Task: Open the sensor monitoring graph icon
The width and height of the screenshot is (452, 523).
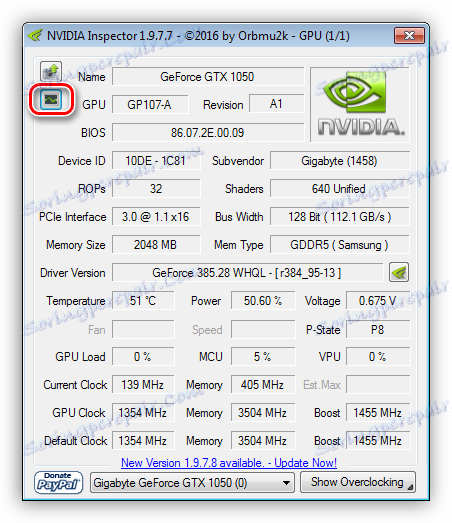Action: pos(51,99)
